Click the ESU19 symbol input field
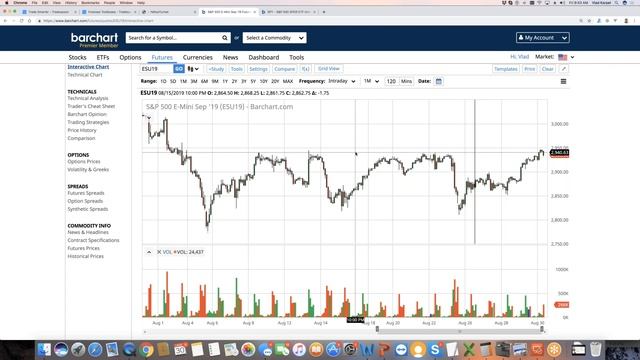Image resolution: width=640 pixels, height=360 pixels. tap(156, 69)
